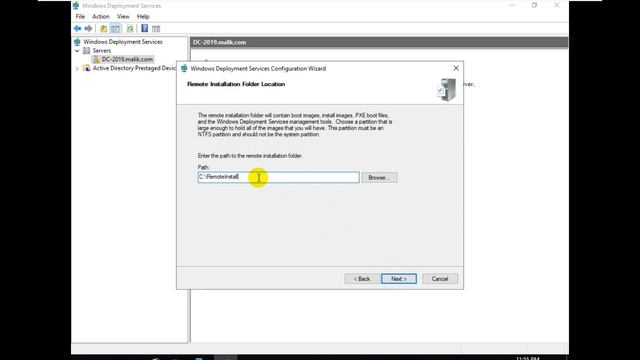Image resolution: width=640 pixels, height=360 pixels.
Task: Click the Active Directory Prestaged Devices icon
Action: (x=87, y=68)
